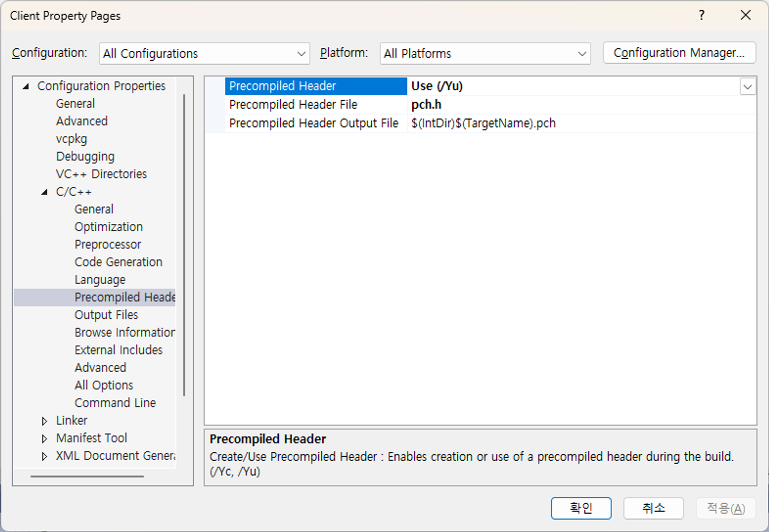Open the Platform dropdown list
Image resolution: width=769 pixels, height=532 pixels.
(582, 54)
